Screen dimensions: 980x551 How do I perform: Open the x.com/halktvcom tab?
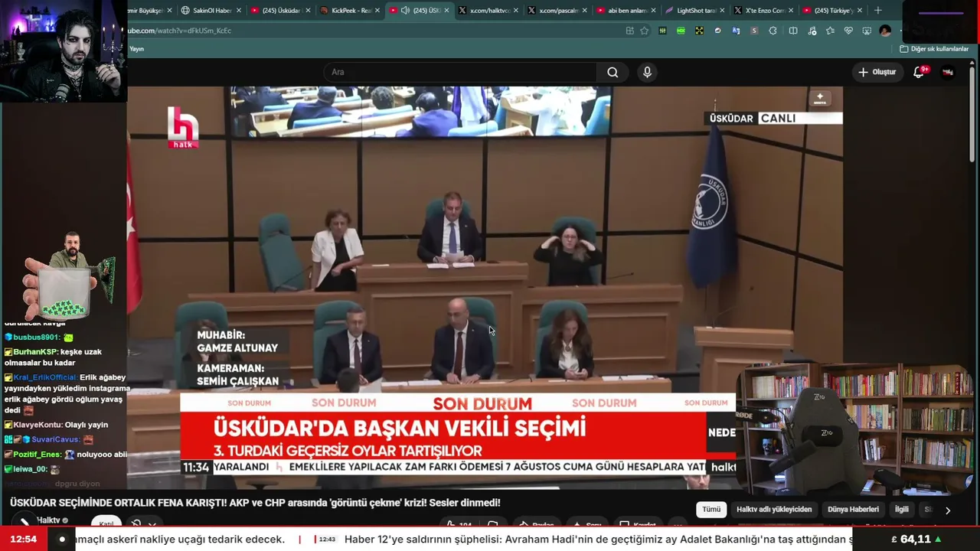[x=485, y=11]
